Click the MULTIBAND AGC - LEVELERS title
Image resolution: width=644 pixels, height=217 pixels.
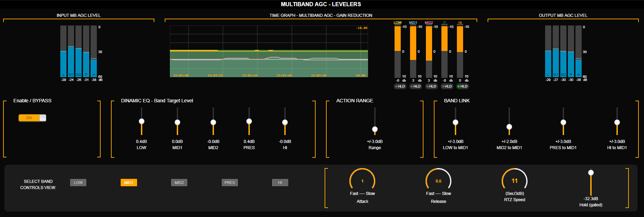pyautogui.click(x=321, y=4)
